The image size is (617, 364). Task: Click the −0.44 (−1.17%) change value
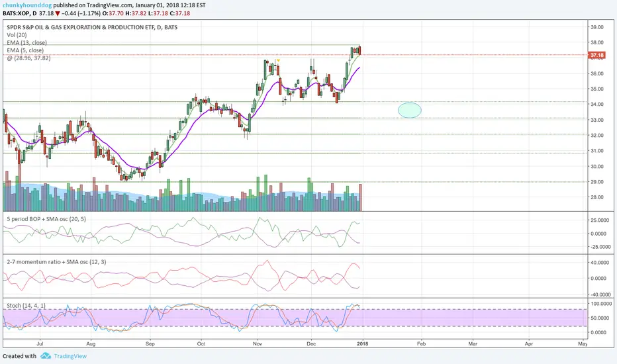(81, 13)
